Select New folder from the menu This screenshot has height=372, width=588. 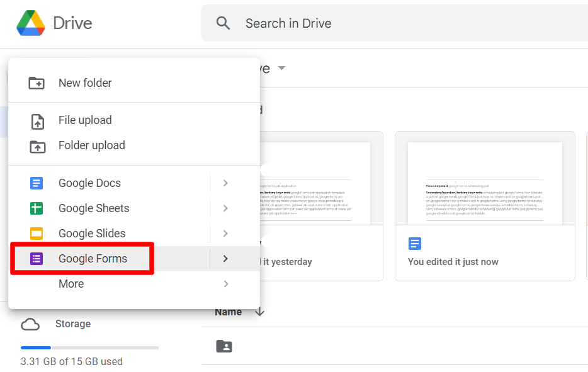134,83
